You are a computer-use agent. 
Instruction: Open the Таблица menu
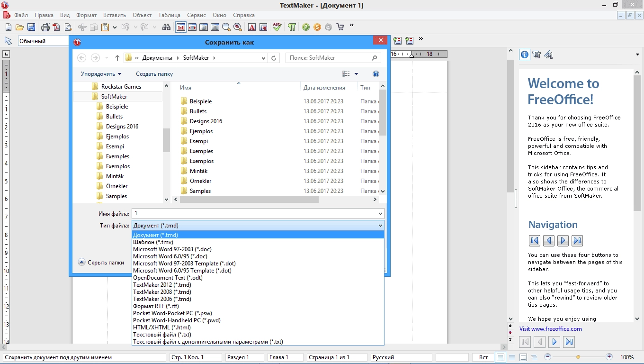(x=169, y=15)
